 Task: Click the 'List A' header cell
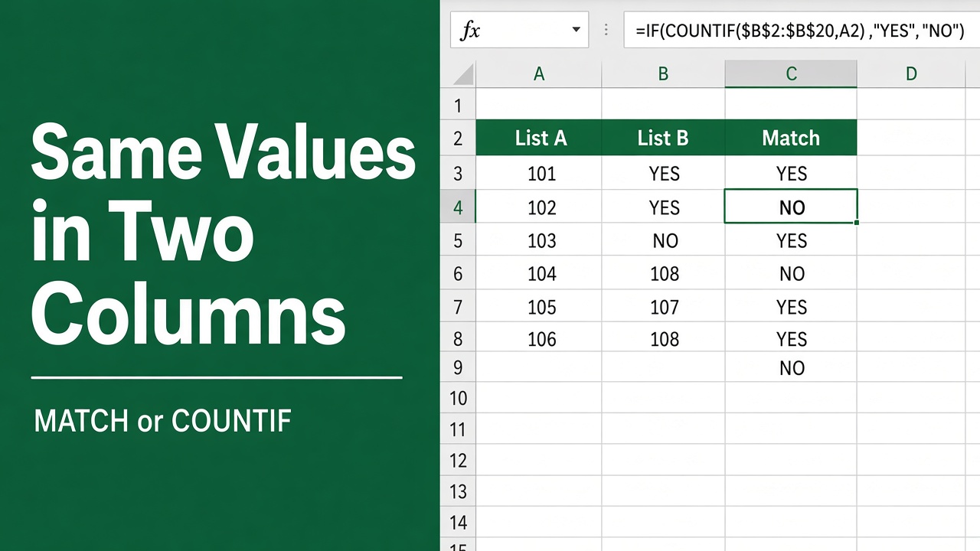coord(539,139)
